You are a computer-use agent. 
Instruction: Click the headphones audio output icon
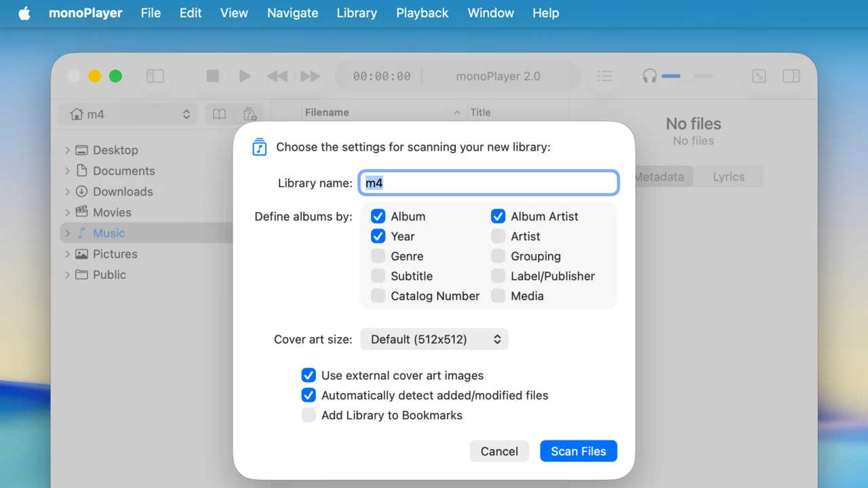point(649,76)
